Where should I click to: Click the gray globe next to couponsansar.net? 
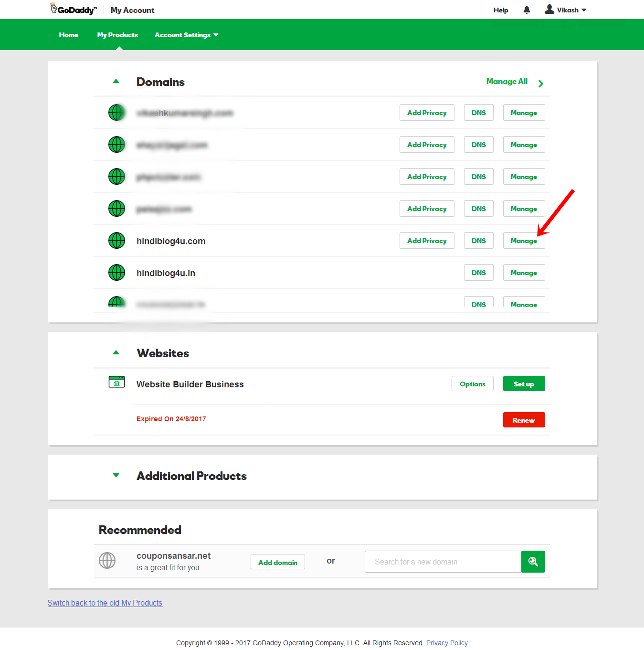107,561
